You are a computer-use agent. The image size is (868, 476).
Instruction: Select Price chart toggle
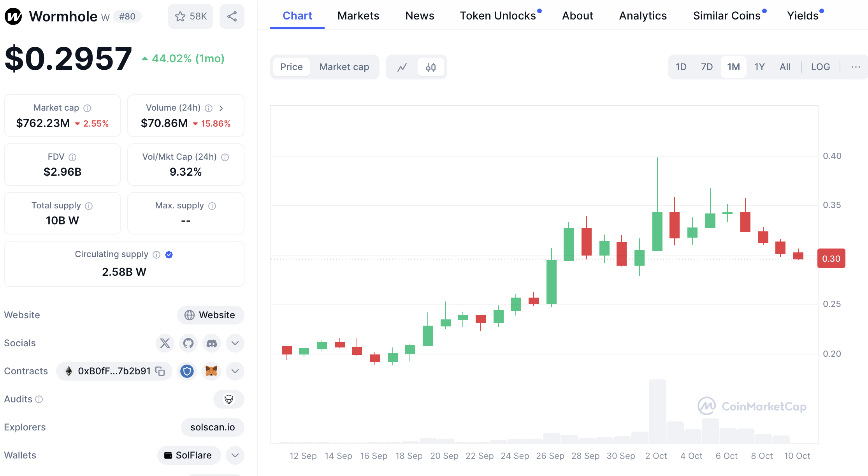292,67
